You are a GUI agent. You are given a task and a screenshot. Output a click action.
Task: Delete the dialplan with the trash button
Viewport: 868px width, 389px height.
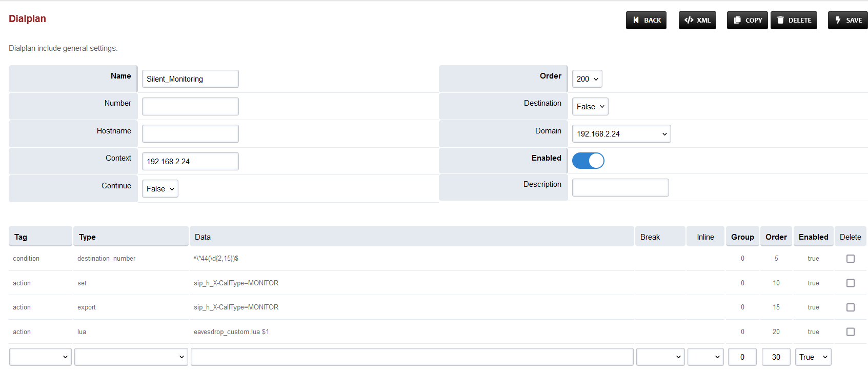coord(794,20)
